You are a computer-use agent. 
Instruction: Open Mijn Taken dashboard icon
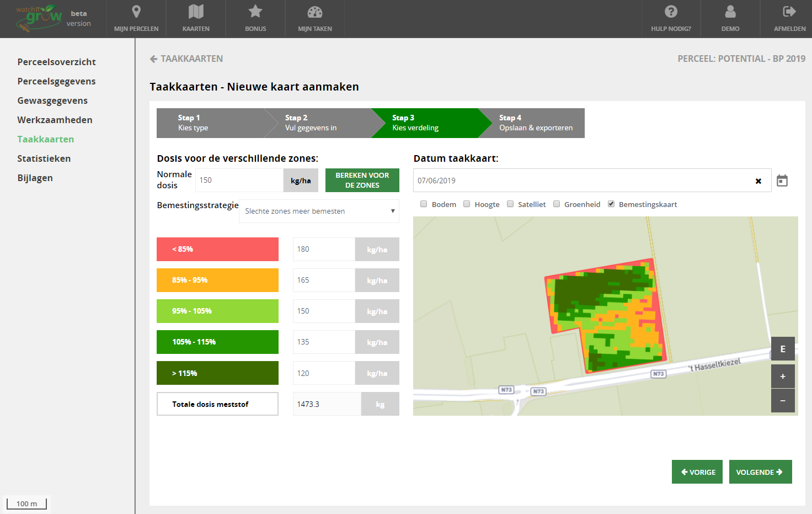(x=314, y=19)
